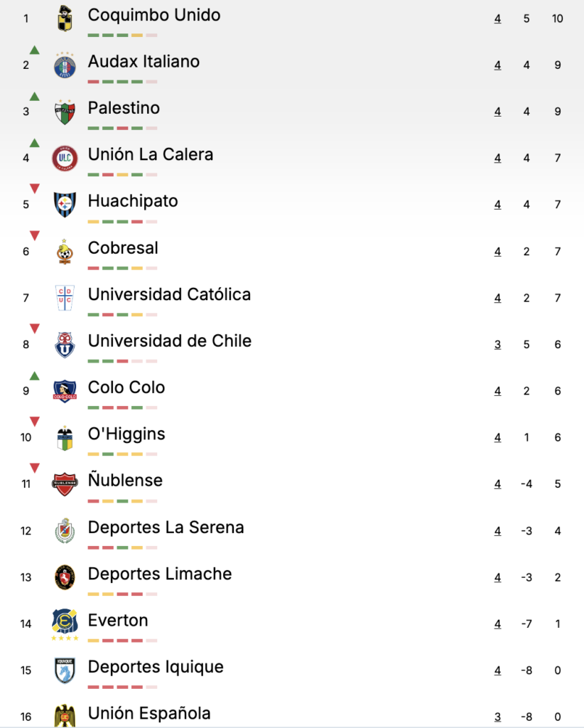Screen dimensions: 584x728
Task: Click the Colo Colo team badge
Action: tap(65, 390)
